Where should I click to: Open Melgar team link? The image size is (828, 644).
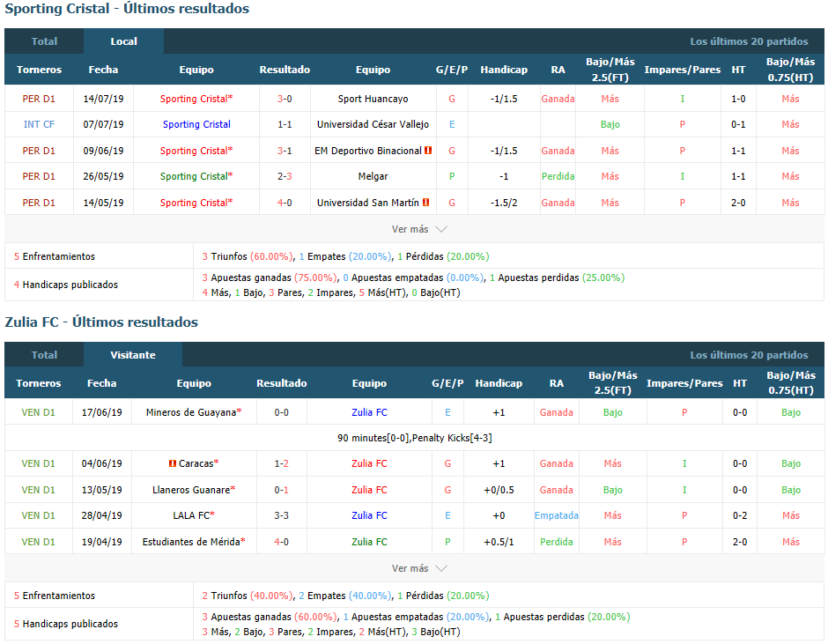click(373, 176)
